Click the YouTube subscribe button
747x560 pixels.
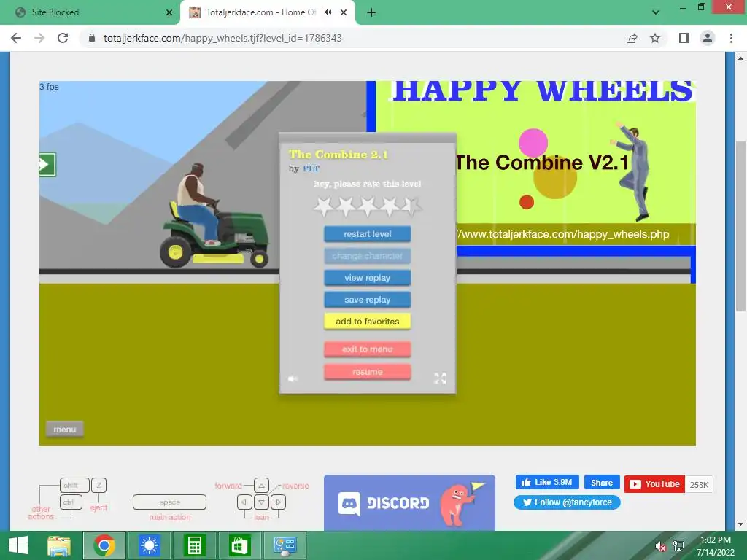(x=654, y=484)
